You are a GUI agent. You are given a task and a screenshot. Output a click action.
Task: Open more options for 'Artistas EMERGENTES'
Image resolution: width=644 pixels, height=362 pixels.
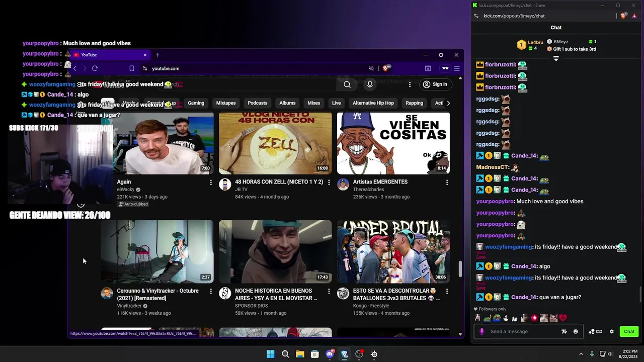coord(447,183)
